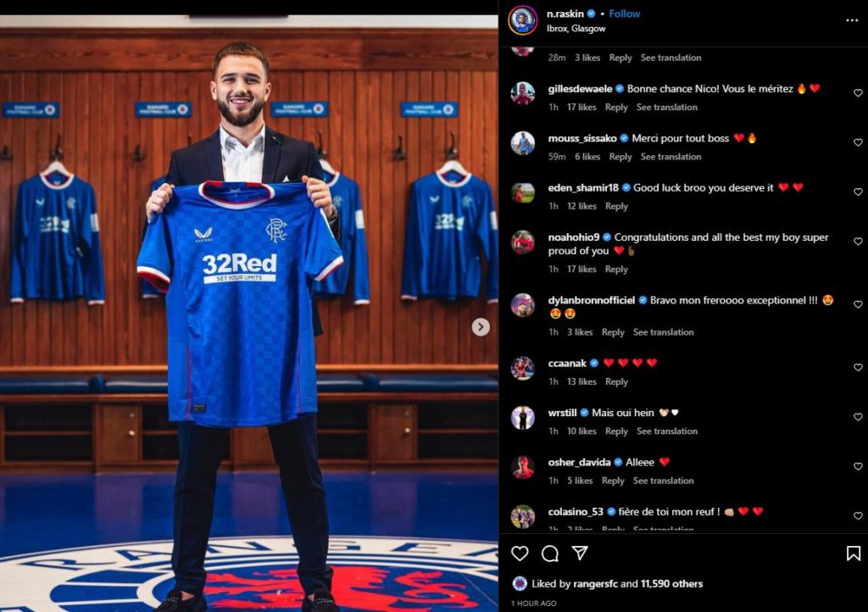View the list of 11,590 others who liked
868x612 pixels.
(x=671, y=583)
